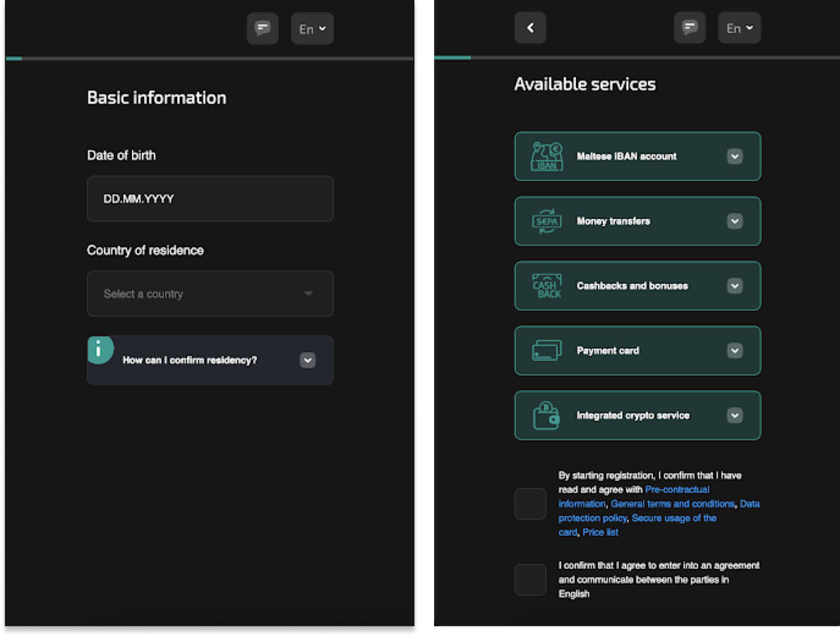Open the General terms and conditions link

click(x=673, y=504)
